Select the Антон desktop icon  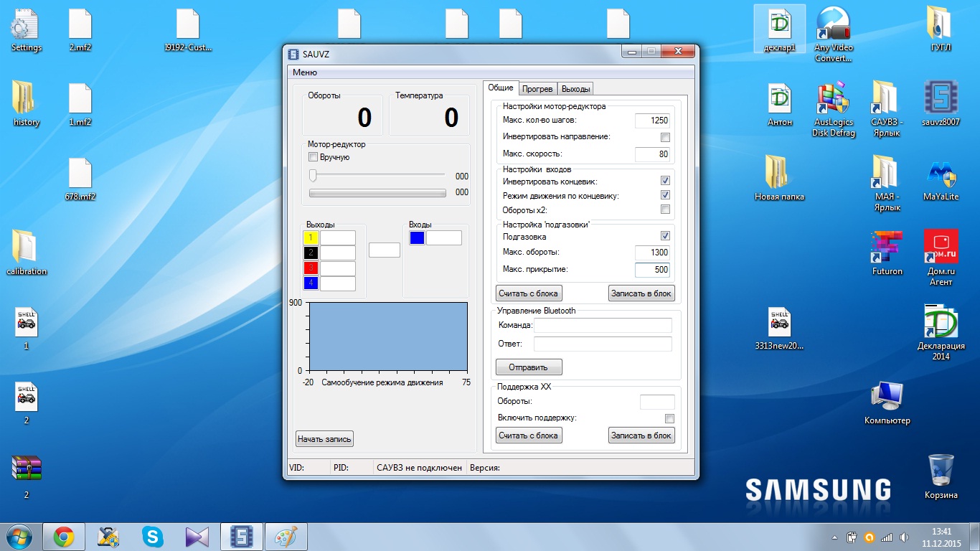click(x=780, y=105)
